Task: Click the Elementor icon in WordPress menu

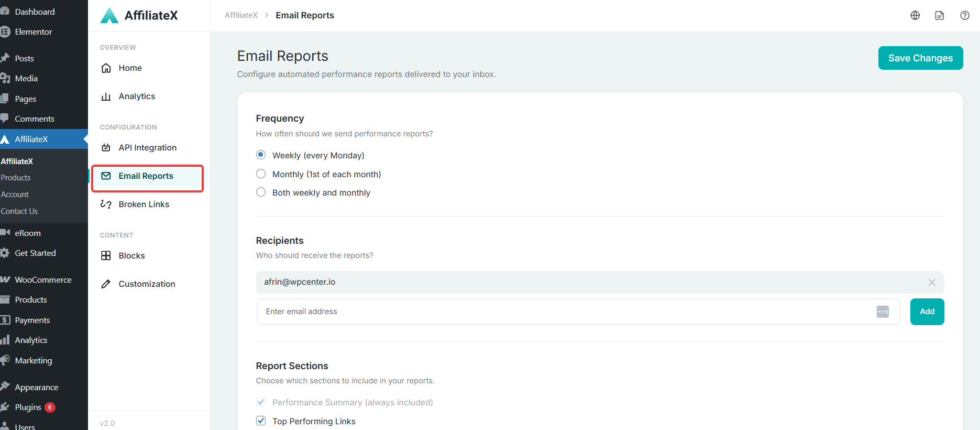Action: [x=5, y=32]
